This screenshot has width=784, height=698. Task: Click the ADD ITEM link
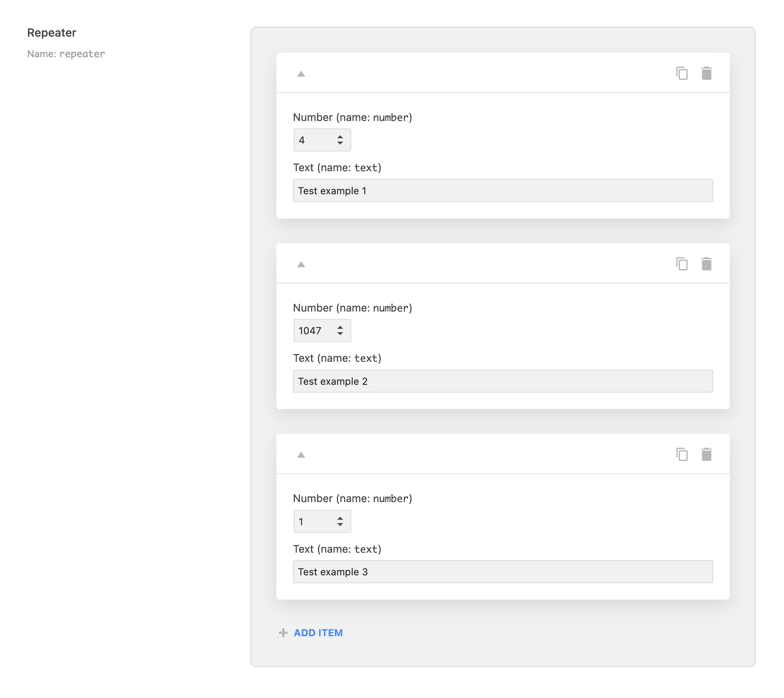pos(318,633)
